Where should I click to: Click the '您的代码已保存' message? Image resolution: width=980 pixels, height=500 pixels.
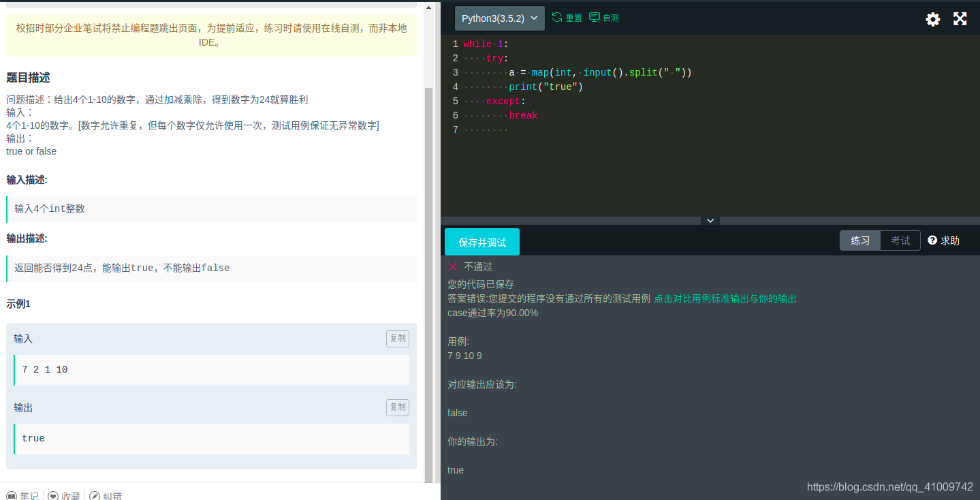tap(481, 284)
